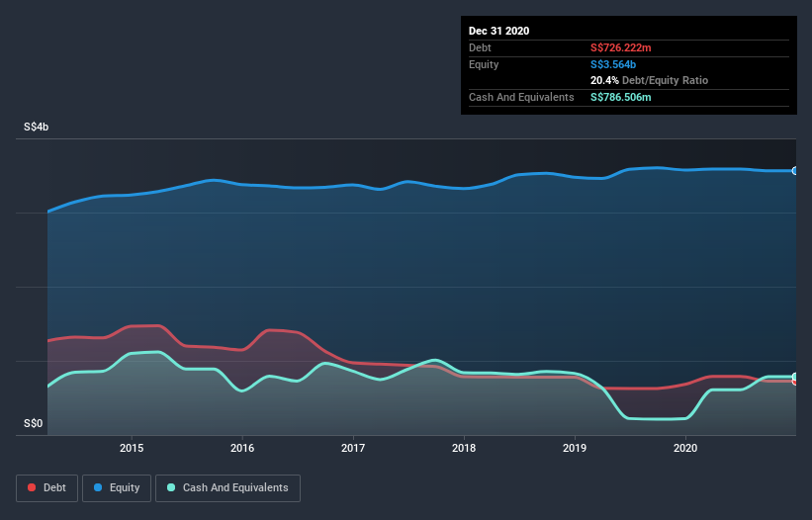The height and width of the screenshot is (520, 812).
Task: Click the S$4b y-axis label
Action: point(37,128)
